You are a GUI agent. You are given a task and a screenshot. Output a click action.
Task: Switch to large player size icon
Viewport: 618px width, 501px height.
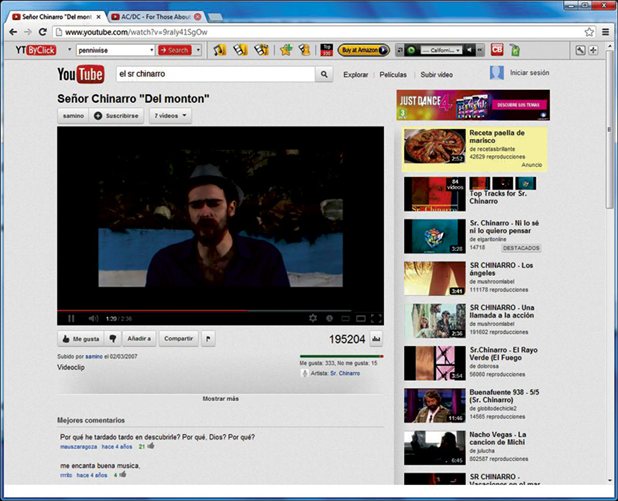pos(361,318)
